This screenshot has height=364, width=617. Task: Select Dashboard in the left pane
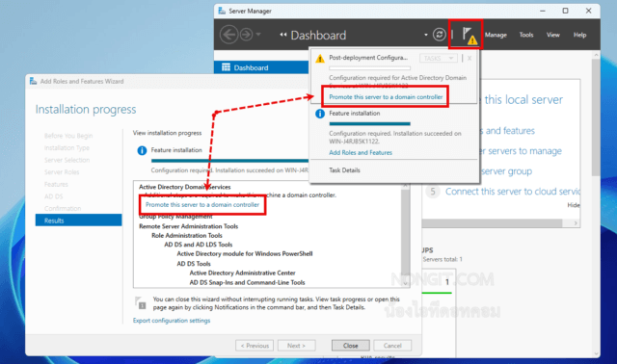click(261, 67)
